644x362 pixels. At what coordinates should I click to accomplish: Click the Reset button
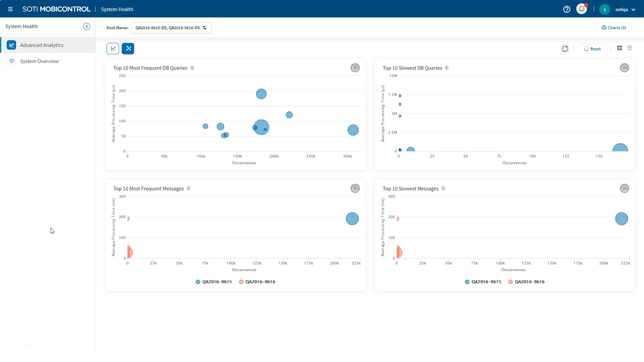(x=592, y=49)
